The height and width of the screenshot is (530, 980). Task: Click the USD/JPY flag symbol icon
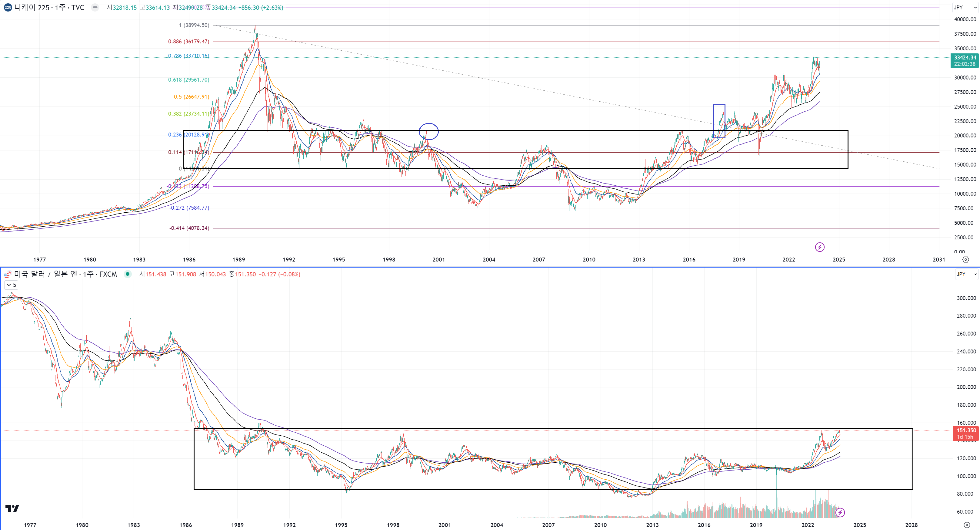coord(7,274)
